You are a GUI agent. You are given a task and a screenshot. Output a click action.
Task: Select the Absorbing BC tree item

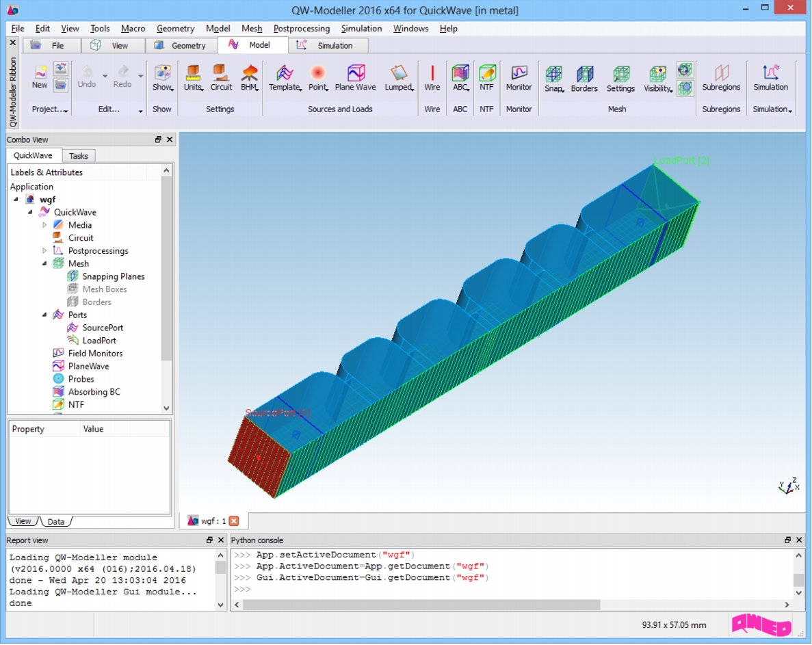tap(94, 392)
